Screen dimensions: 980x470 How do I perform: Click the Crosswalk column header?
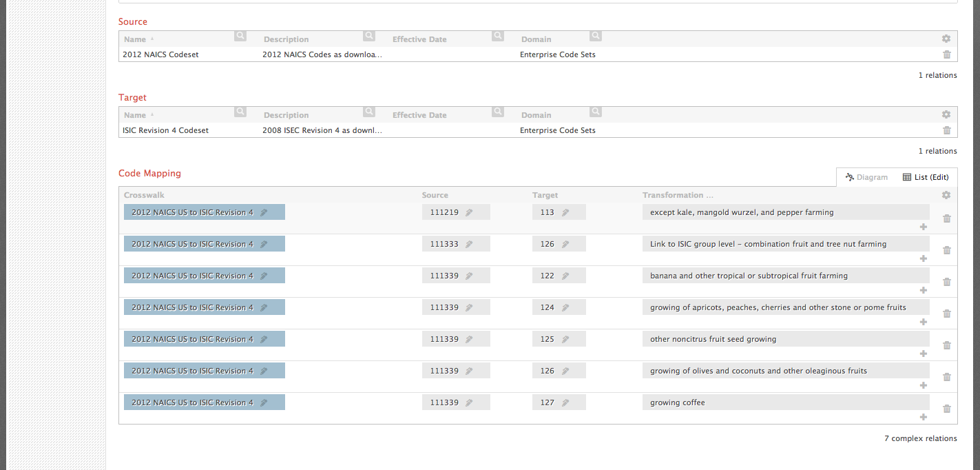(144, 195)
